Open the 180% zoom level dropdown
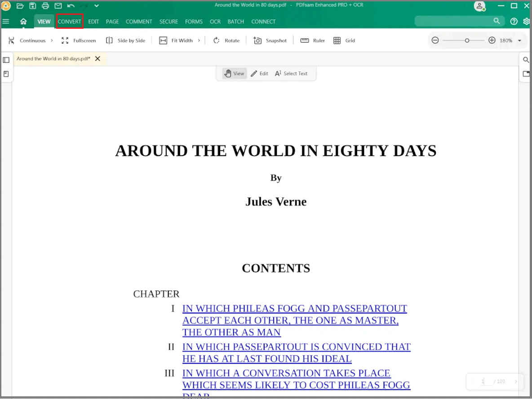Screen dimensions: 532x399 (x=519, y=40)
